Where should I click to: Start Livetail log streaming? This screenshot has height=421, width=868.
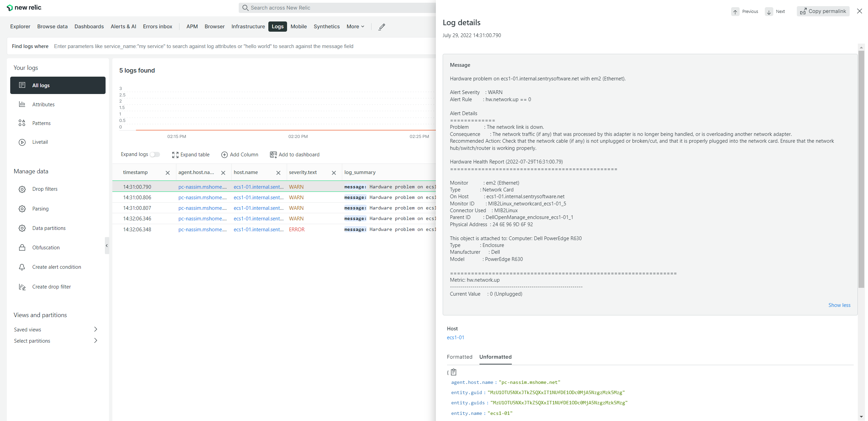pos(40,142)
